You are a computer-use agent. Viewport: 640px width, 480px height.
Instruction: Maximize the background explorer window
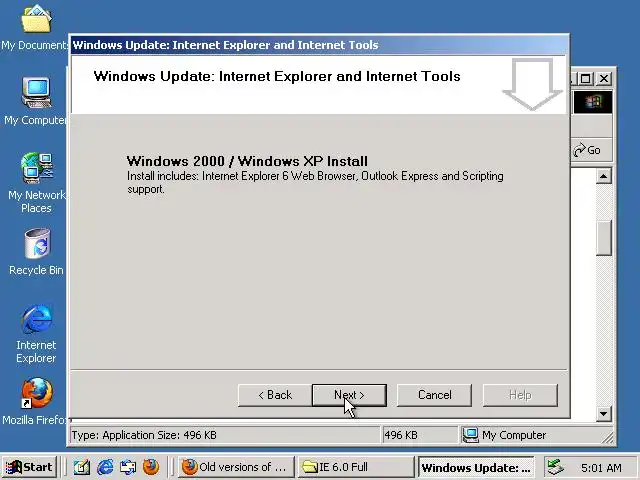point(586,78)
